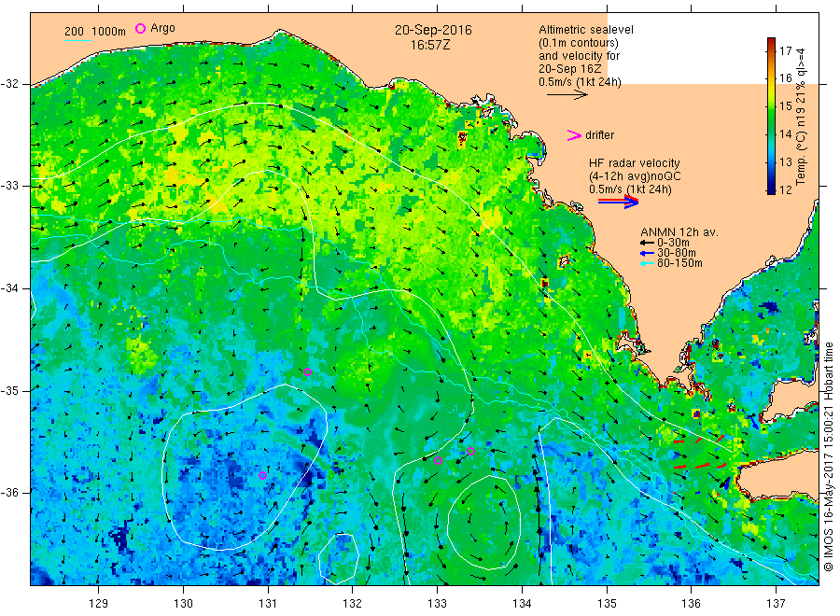Click the red and blue HF radar arrow
Screen dimensions: 840x616
(x=618, y=202)
